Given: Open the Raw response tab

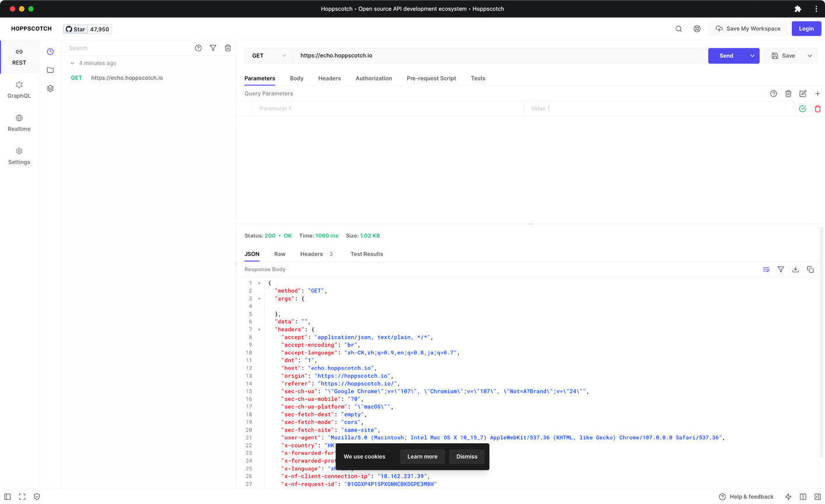Looking at the screenshot, I should (279, 254).
